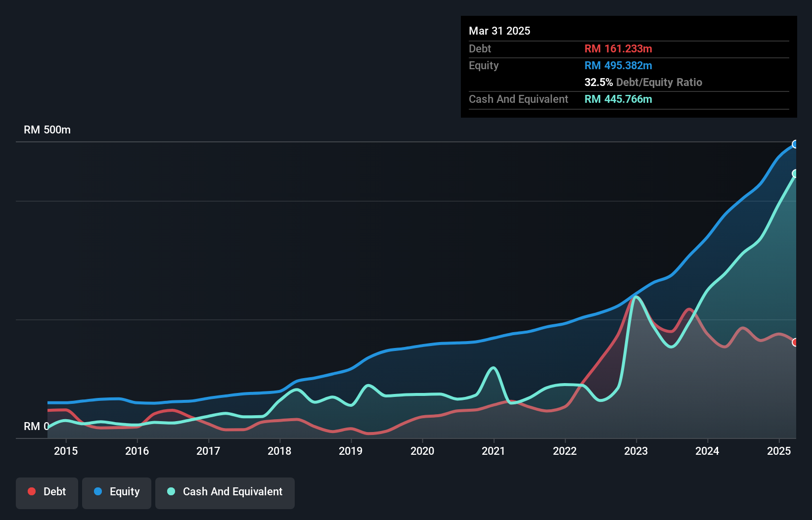
Task: Click the 2023 x-axis label
Action: tap(636, 451)
